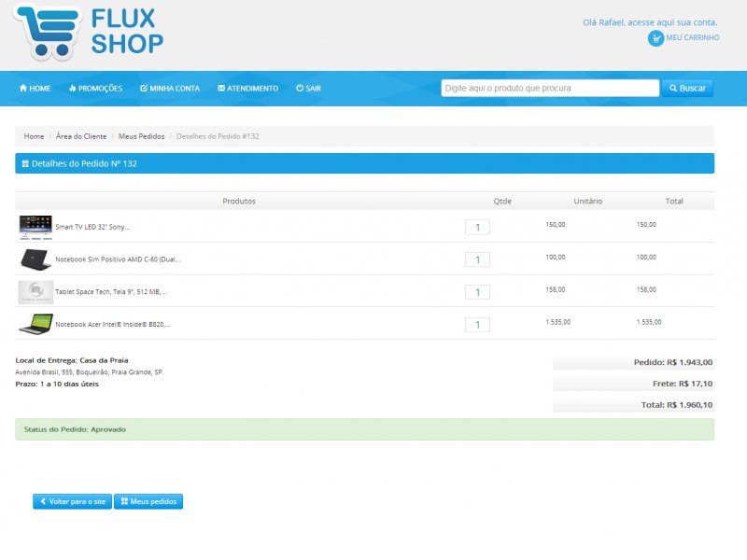Click the Buscar search button
Image resolution: width=747 pixels, height=560 pixels.
point(687,88)
